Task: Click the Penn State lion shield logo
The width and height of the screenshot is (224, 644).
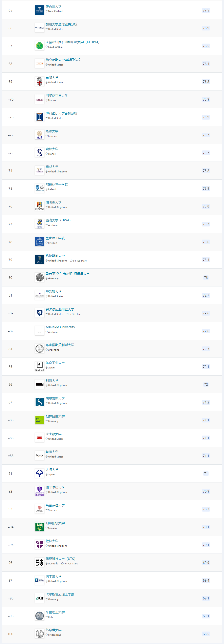Action: coord(39,313)
